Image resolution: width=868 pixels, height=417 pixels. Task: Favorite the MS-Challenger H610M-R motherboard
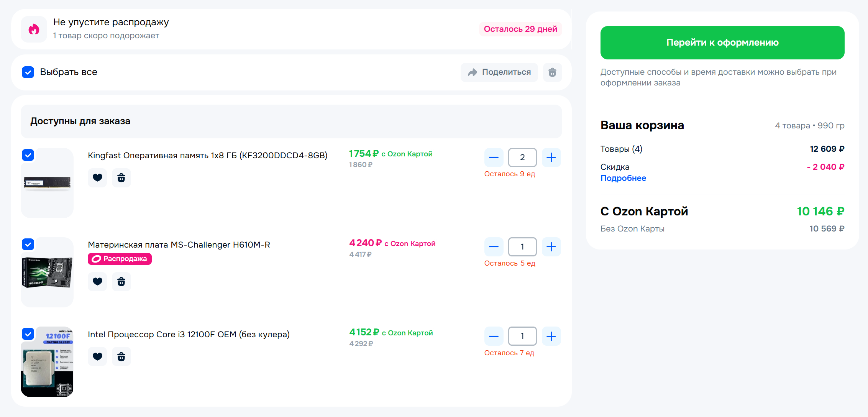pyautogui.click(x=97, y=282)
